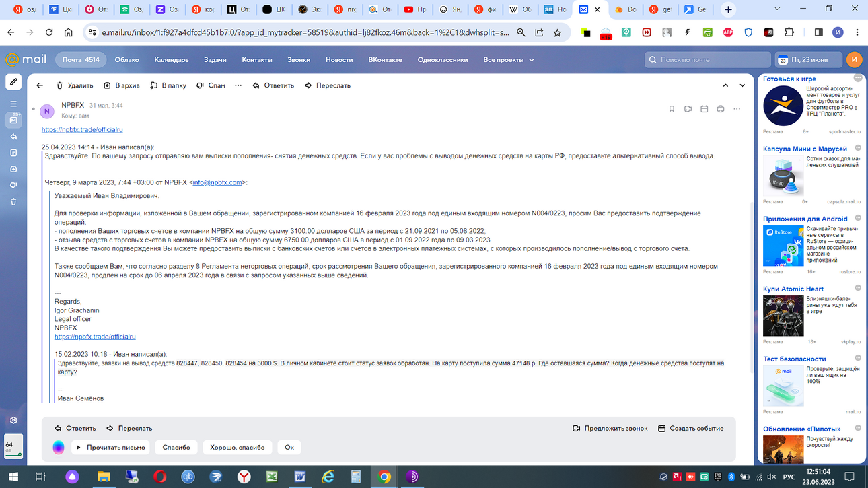Go back to the message list arrow
This screenshot has width=868, height=488.
click(40, 85)
